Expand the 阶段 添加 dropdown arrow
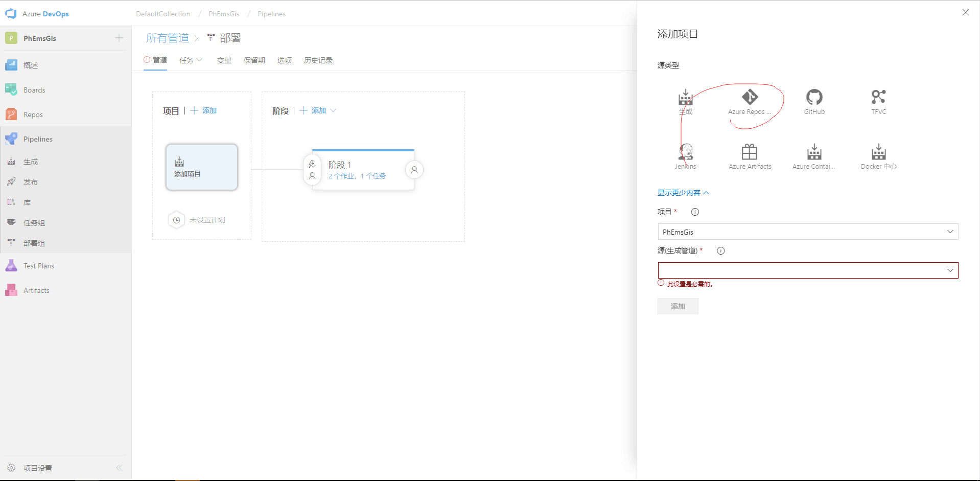The height and width of the screenshot is (481, 980). (334, 110)
